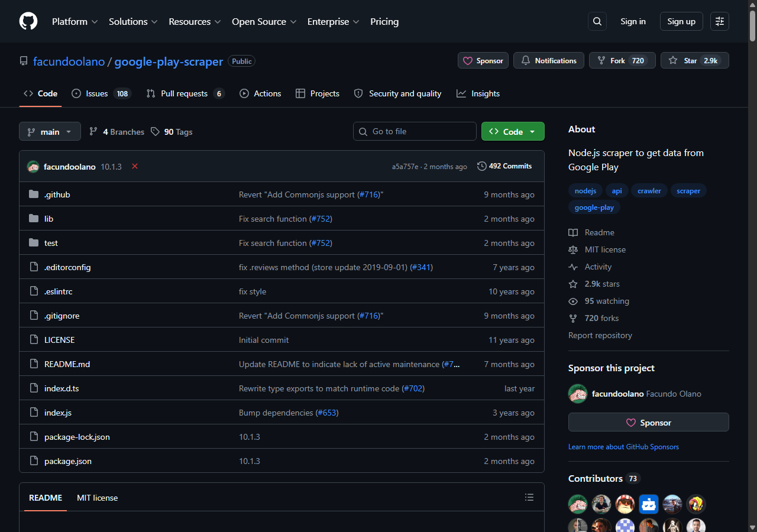Click the 2.9k stars link
The height and width of the screenshot is (532, 757).
[594, 284]
